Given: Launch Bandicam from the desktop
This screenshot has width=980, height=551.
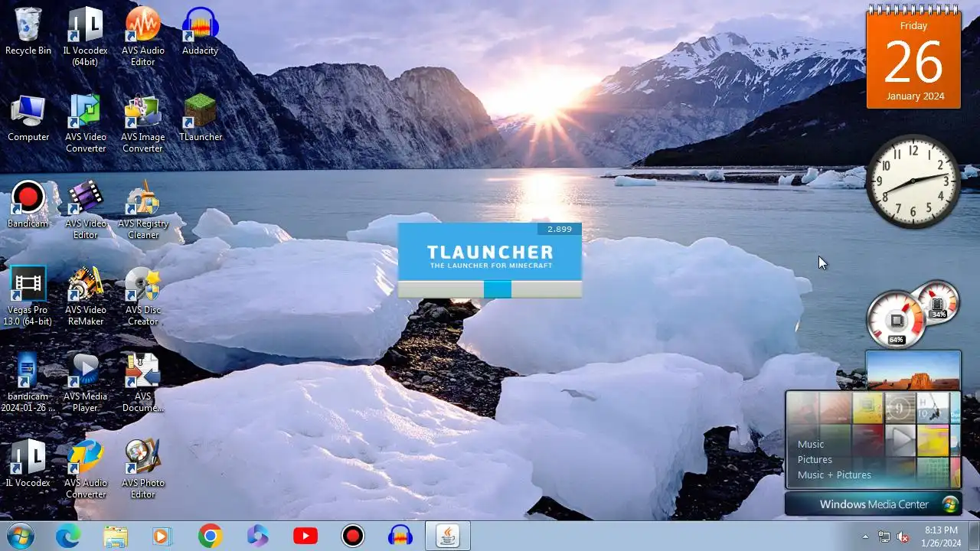Looking at the screenshot, I should pos(28,205).
